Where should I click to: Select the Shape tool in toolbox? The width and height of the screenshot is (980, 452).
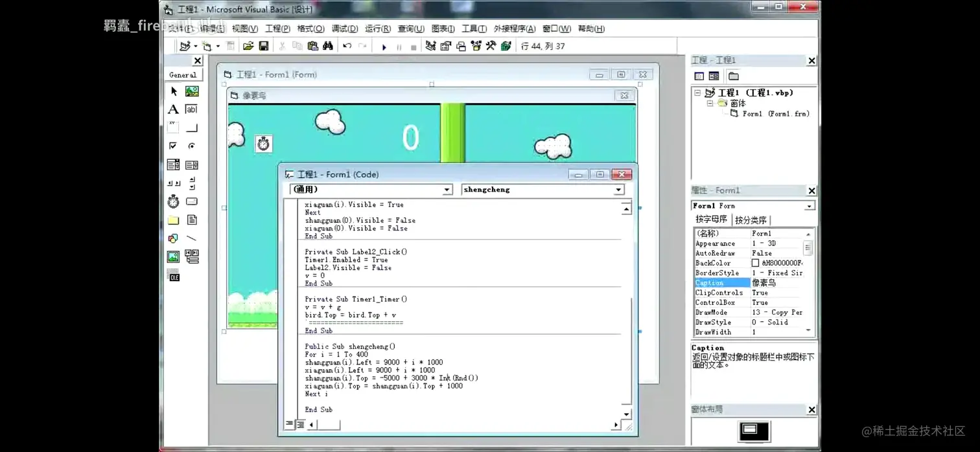(x=174, y=238)
